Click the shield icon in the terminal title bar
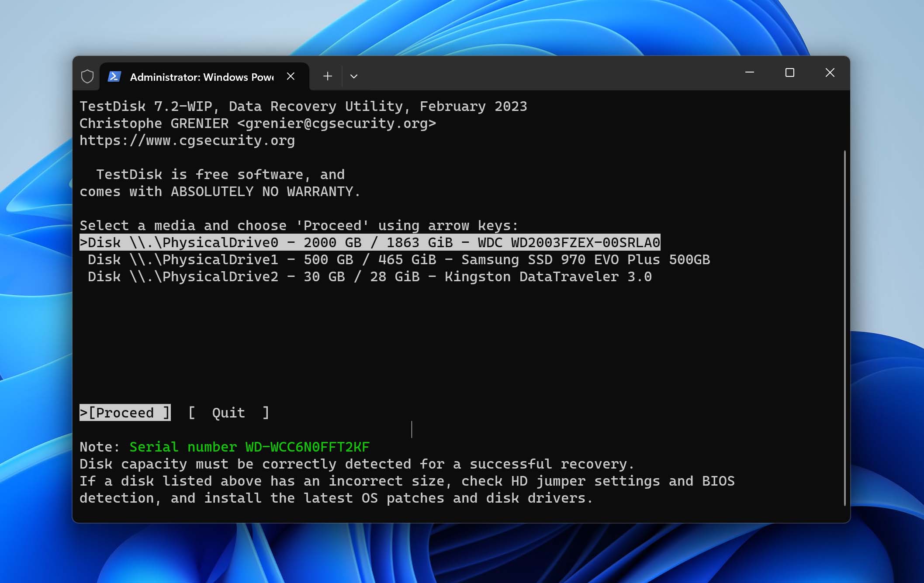The width and height of the screenshot is (924, 583). (87, 76)
